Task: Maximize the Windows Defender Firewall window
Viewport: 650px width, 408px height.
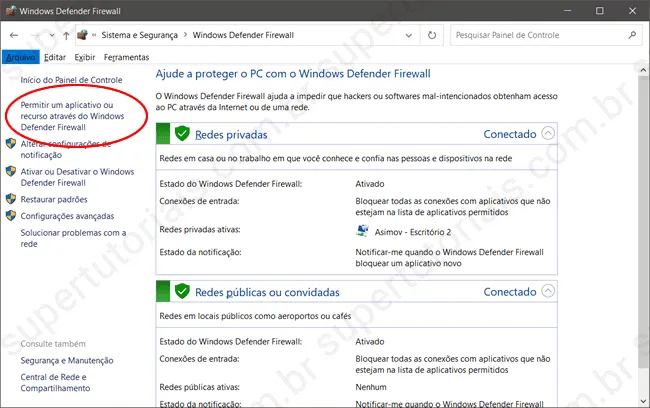Action: [x=600, y=10]
